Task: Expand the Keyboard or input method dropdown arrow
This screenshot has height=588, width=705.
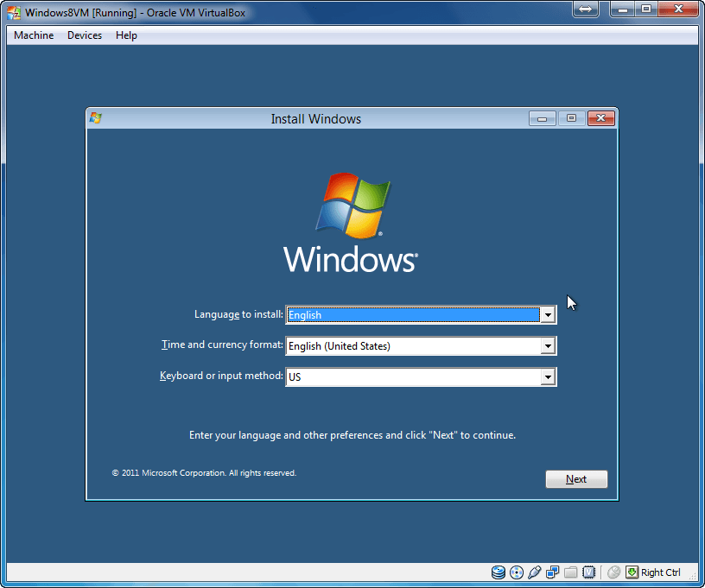Action: tap(548, 377)
